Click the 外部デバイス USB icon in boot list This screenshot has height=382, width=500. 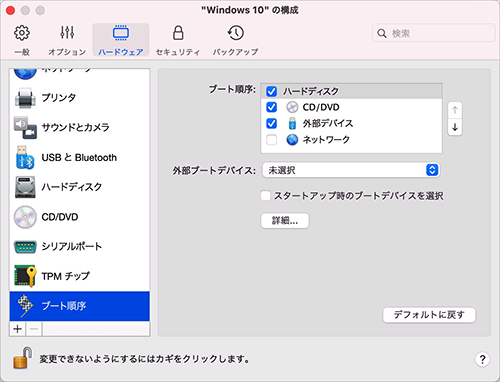pos(292,123)
